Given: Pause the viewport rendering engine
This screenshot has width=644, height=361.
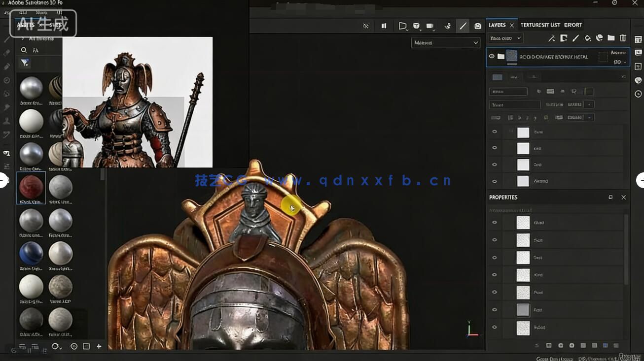Looking at the screenshot, I should tap(384, 26).
